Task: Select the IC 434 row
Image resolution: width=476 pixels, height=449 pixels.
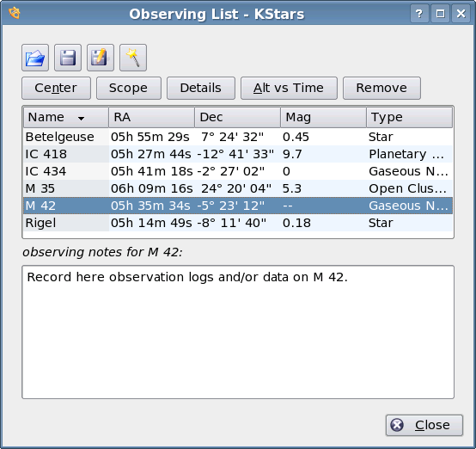Action: (238, 171)
